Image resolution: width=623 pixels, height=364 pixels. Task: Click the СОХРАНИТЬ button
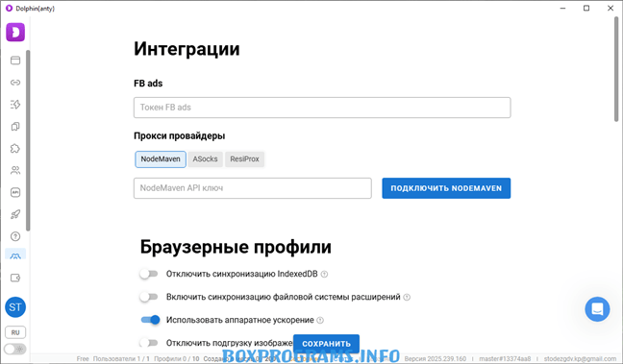point(326,344)
